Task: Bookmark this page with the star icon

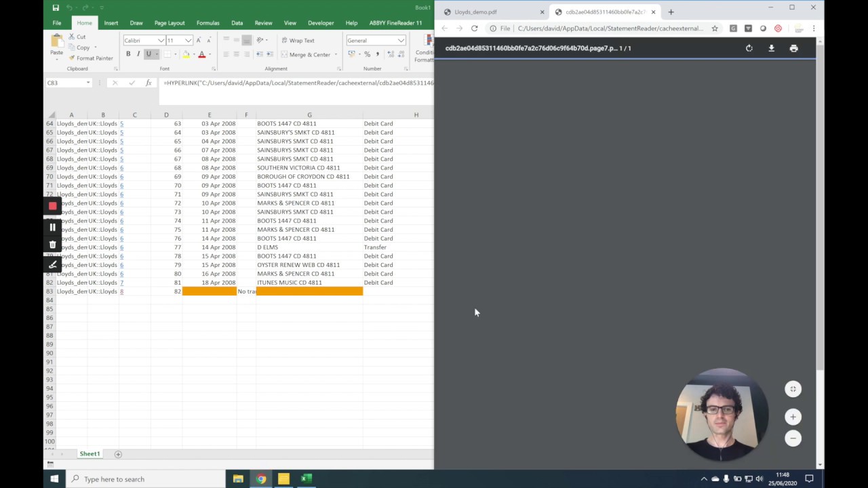Action: click(714, 28)
